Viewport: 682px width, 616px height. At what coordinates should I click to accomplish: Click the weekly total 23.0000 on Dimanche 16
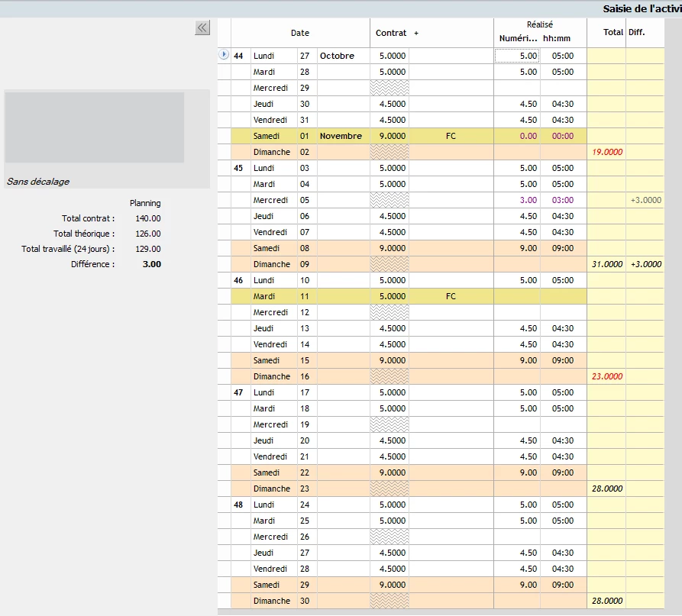coord(607,376)
